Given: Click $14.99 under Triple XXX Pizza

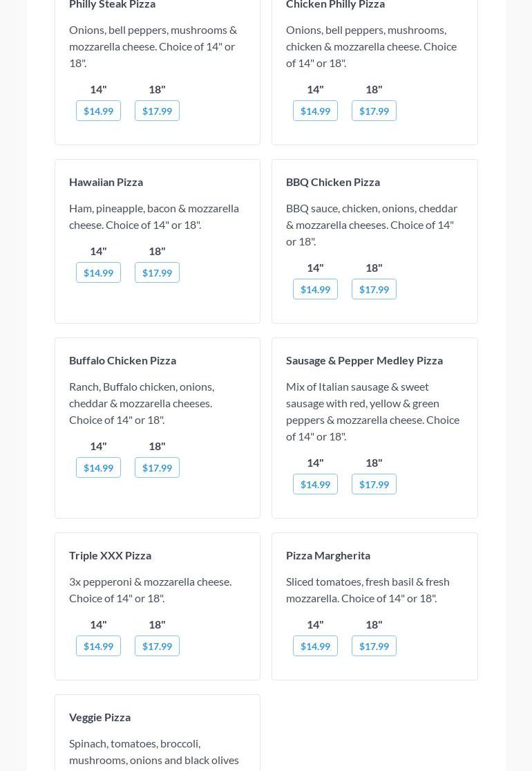Looking at the screenshot, I should click(x=98, y=646).
